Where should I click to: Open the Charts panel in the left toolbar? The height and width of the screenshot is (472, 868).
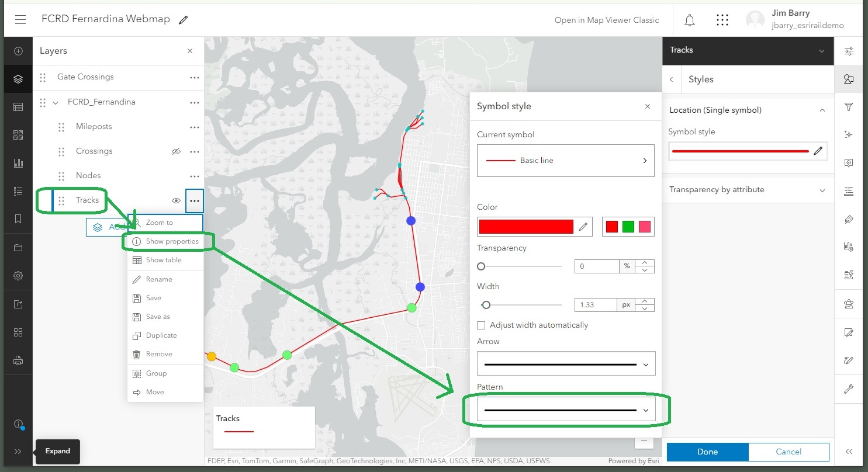coord(18,162)
